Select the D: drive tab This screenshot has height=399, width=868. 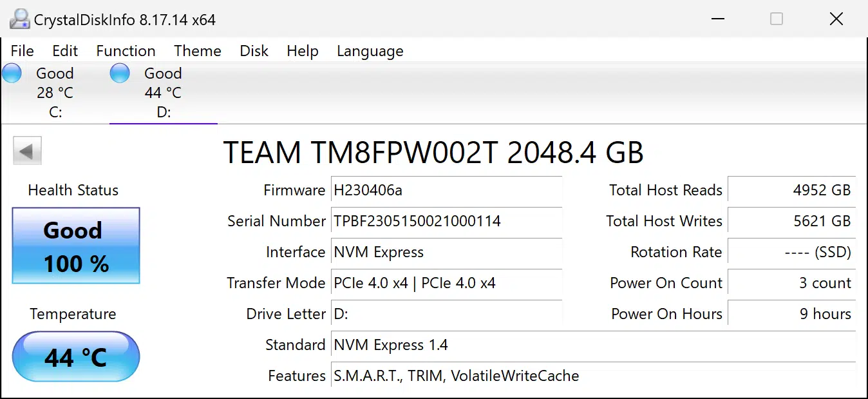(x=164, y=93)
